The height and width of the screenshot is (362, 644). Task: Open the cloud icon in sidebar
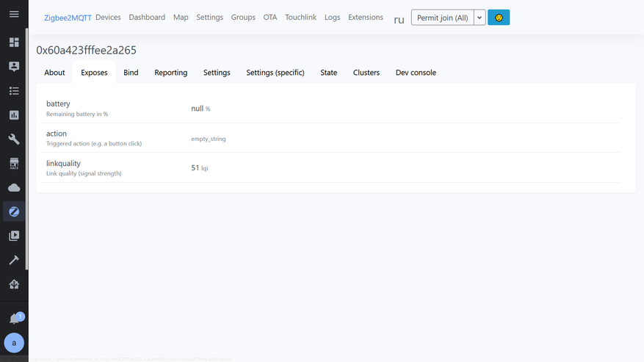(x=14, y=188)
